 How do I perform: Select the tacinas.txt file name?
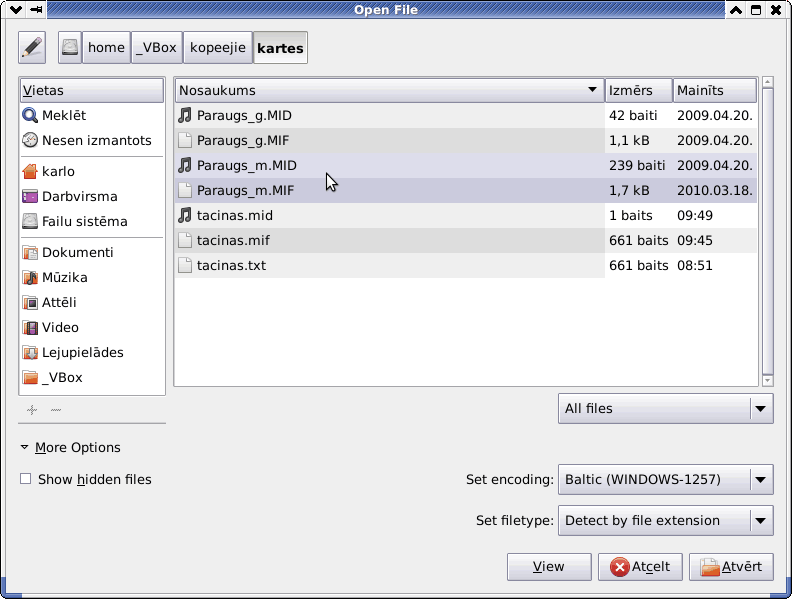coord(231,266)
